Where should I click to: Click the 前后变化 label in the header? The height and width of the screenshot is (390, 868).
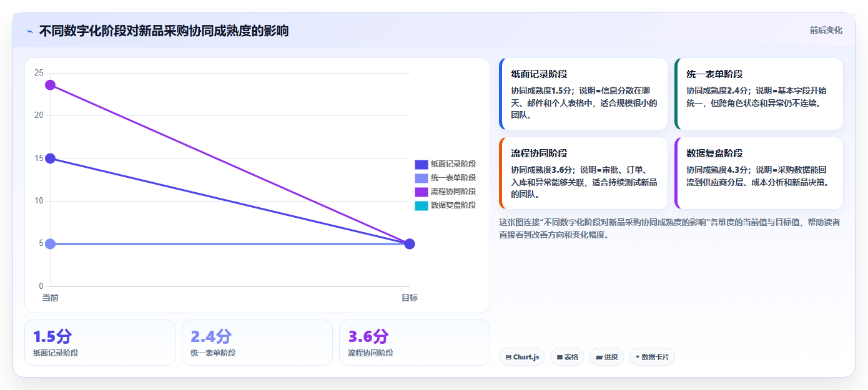(826, 30)
